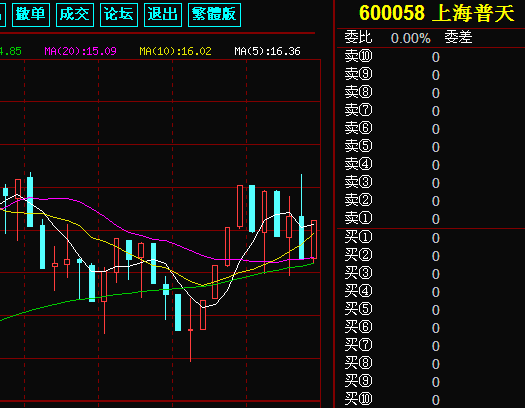This screenshot has width=525, height=408.
Task: Open the 论坛 forum link
Action: coord(119,15)
